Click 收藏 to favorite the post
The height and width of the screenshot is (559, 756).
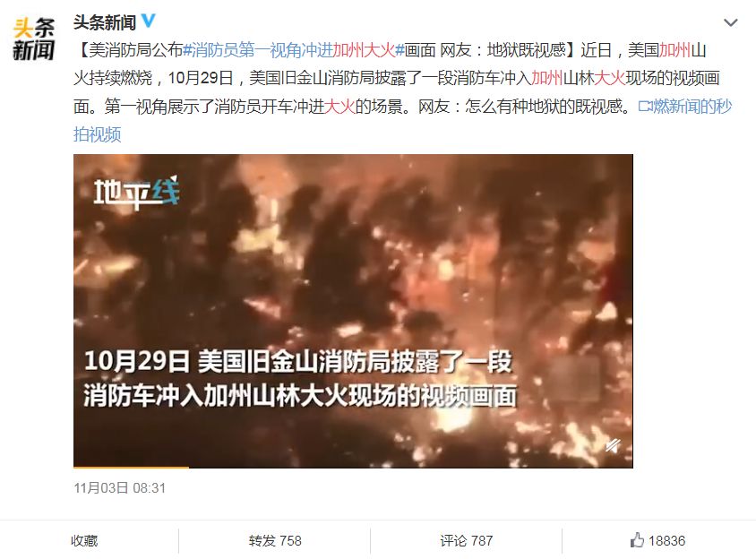84,541
